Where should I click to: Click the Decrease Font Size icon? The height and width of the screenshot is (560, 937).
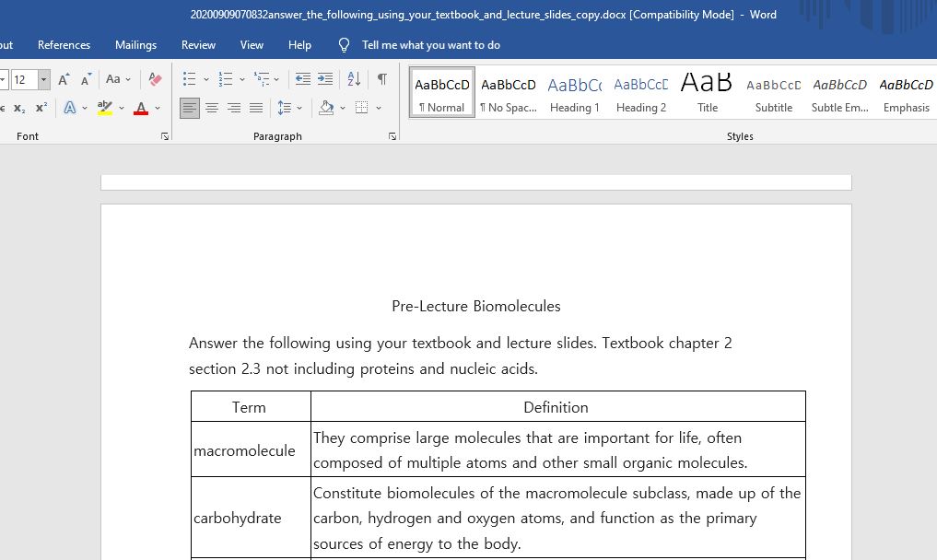86,79
